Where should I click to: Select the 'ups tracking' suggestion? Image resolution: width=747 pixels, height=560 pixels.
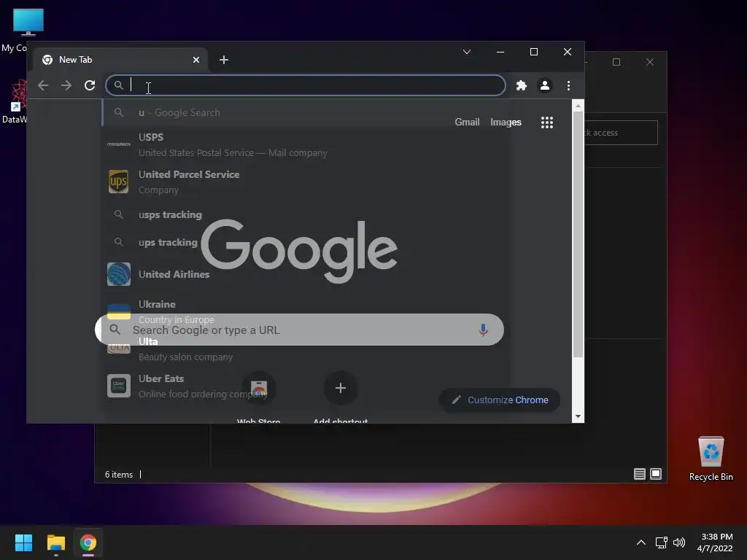305,242
